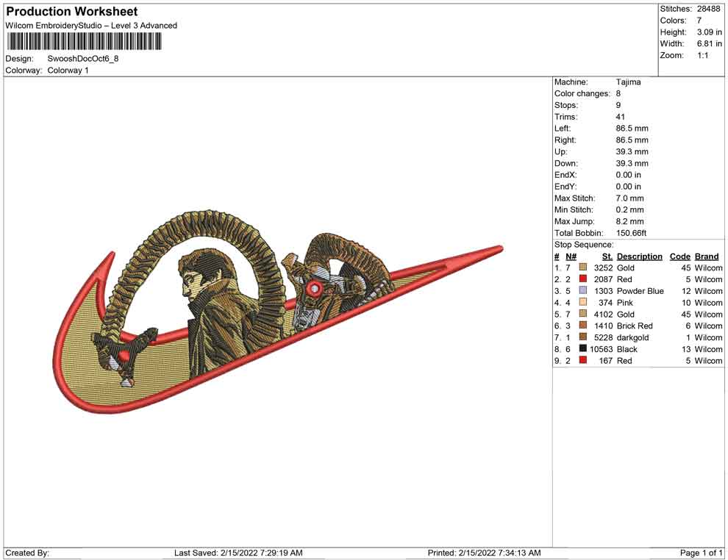
Task: Click the 'Pink' description text
Action: coord(625,303)
